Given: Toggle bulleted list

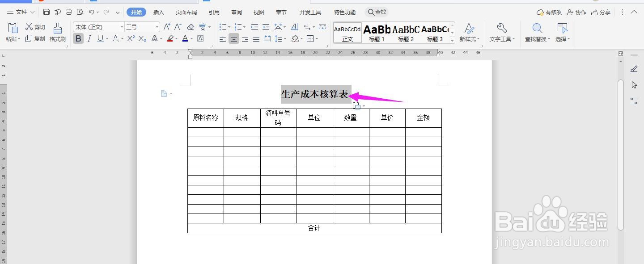Looking at the screenshot, I should click(x=223, y=27).
